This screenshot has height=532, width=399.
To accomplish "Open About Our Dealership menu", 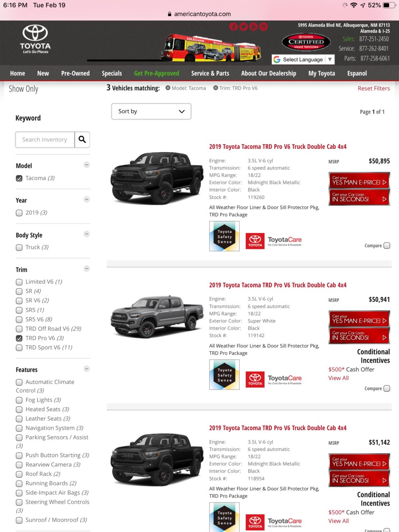I will tap(268, 73).
